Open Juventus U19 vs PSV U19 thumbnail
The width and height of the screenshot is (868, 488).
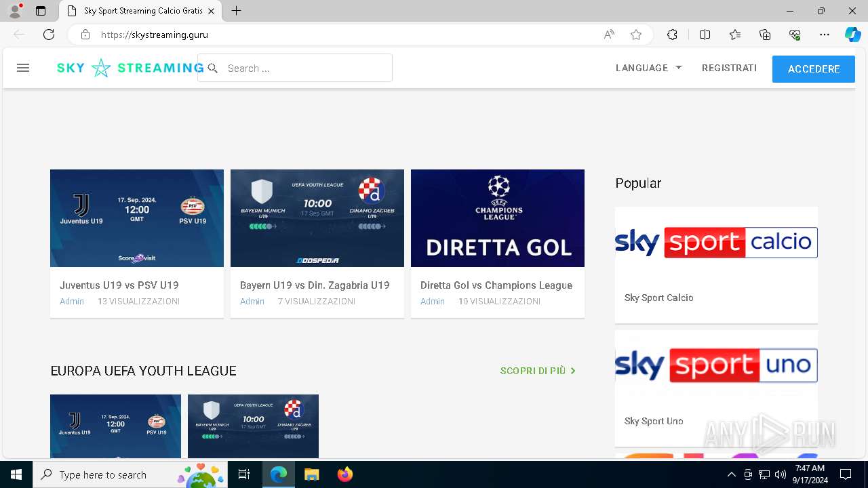click(137, 218)
